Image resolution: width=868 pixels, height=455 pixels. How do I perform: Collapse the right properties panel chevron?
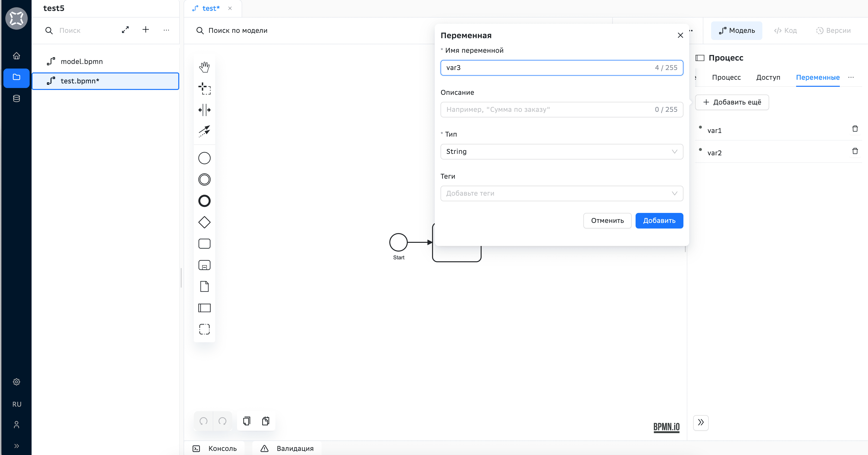tap(700, 422)
